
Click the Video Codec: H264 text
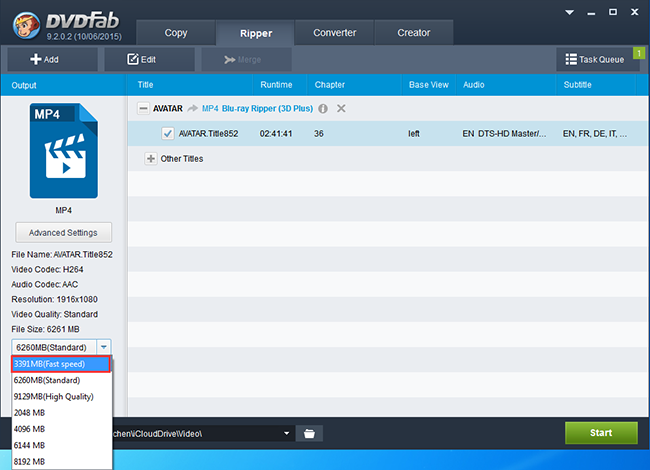(47, 269)
